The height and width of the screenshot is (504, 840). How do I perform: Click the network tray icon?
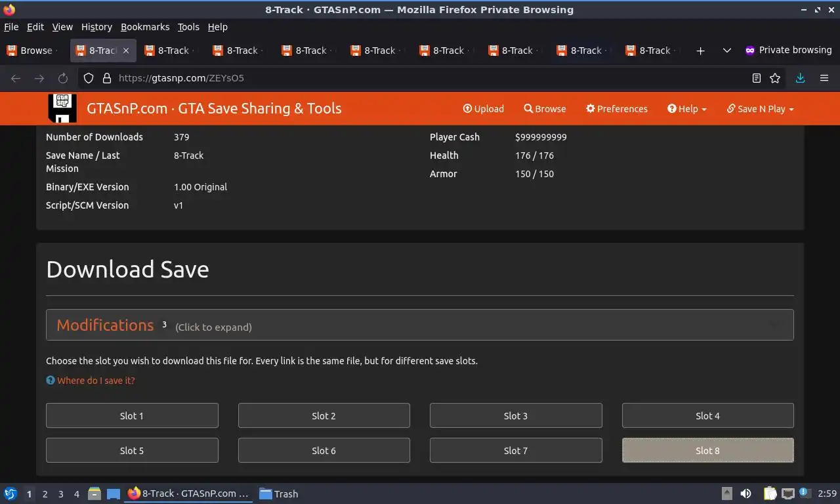pos(788,493)
